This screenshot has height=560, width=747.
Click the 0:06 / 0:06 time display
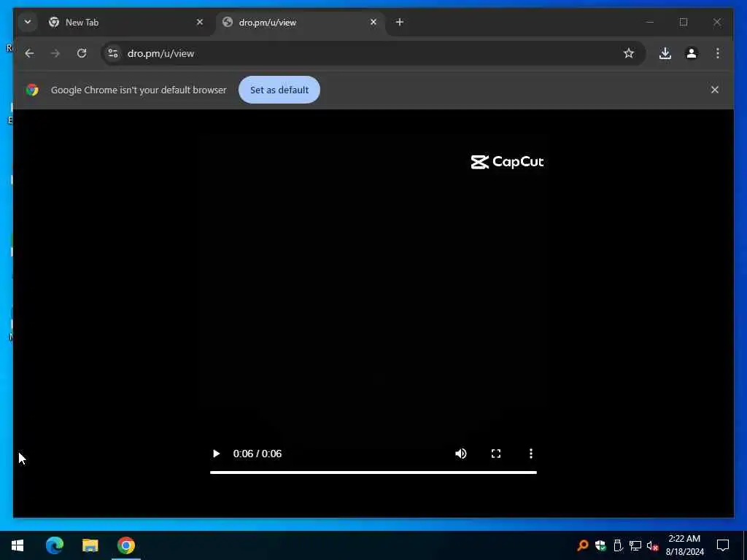pos(258,454)
